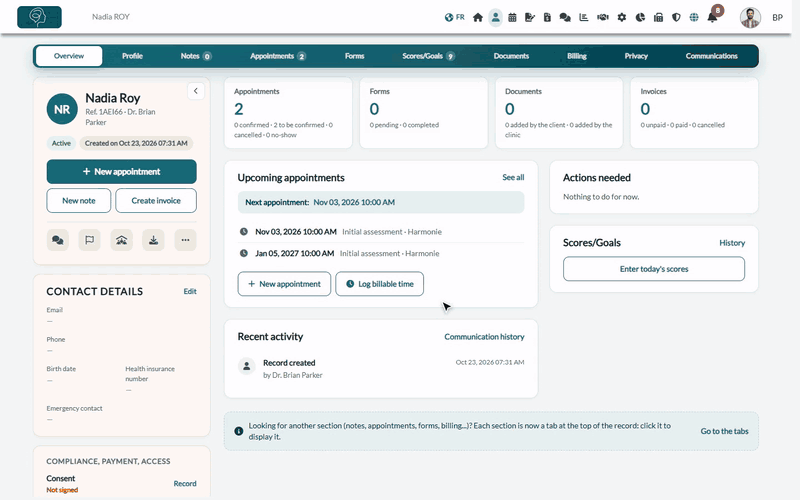The image size is (800, 500).
Task: Open the Communication history link
Action: (484, 337)
